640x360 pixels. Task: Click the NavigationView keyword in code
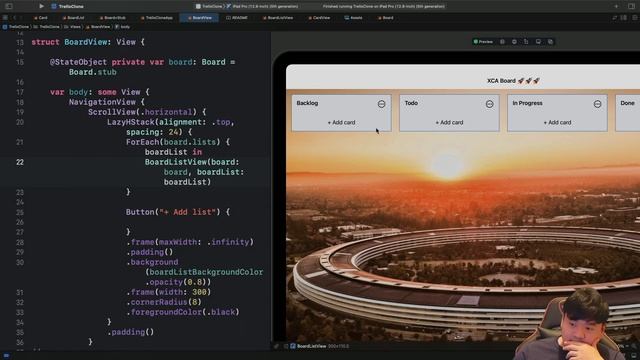click(x=102, y=102)
